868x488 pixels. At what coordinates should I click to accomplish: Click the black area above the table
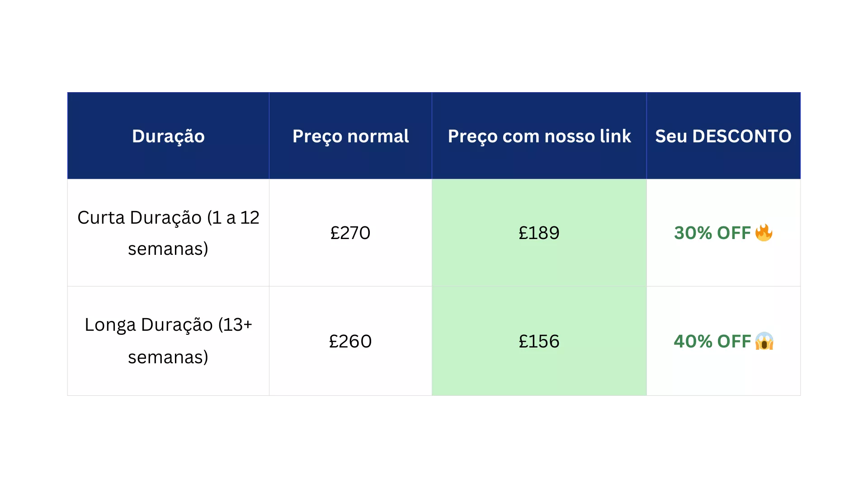(434, 45)
